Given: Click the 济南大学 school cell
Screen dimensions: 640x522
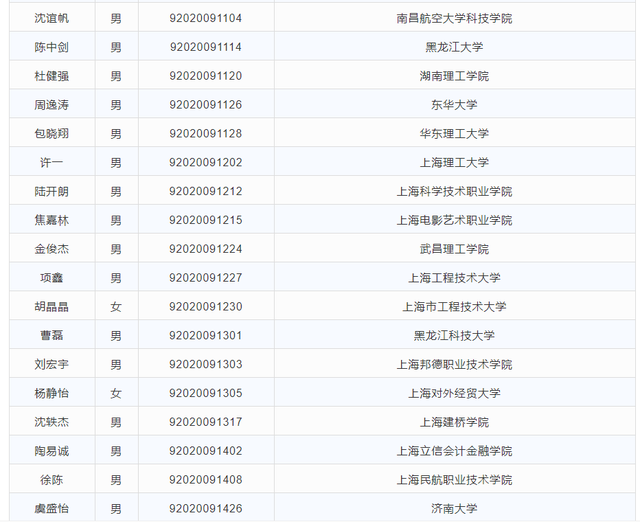Looking at the screenshot, I should (x=454, y=509).
